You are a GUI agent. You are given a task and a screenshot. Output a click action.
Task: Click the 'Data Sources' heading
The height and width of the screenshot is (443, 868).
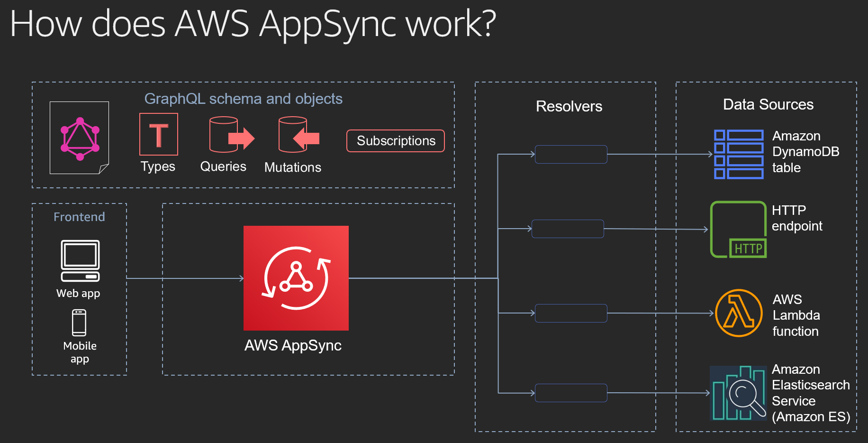[x=768, y=104]
